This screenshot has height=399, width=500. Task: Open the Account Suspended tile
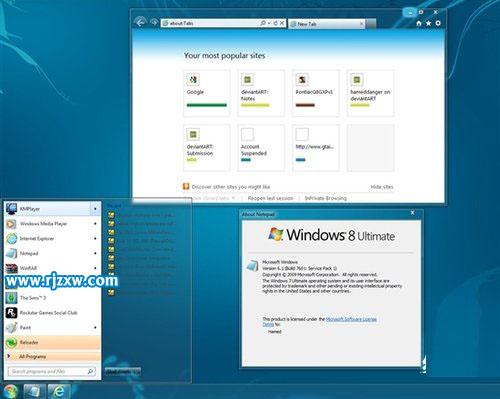261,148
